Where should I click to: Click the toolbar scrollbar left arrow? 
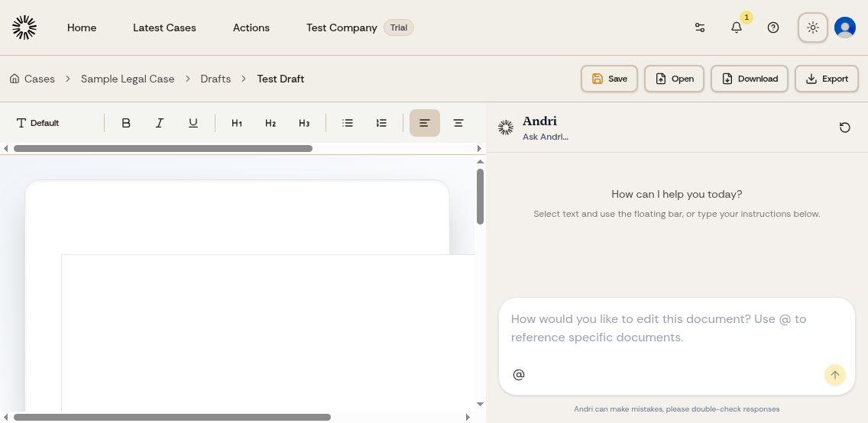click(5, 148)
